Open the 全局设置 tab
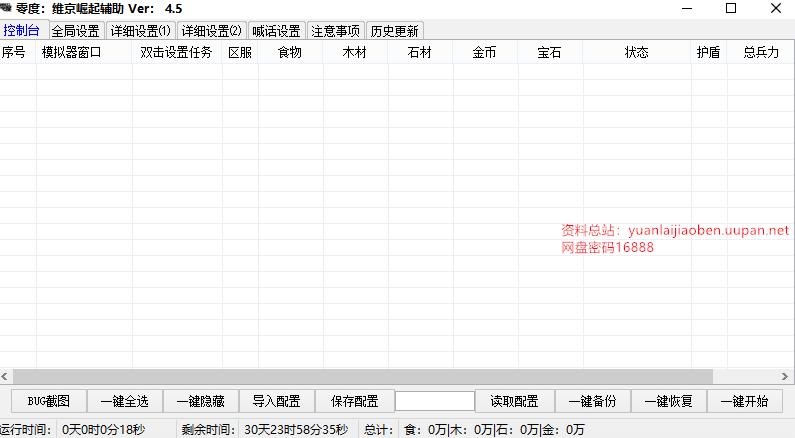The image size is (795, 438). (76, 31)
